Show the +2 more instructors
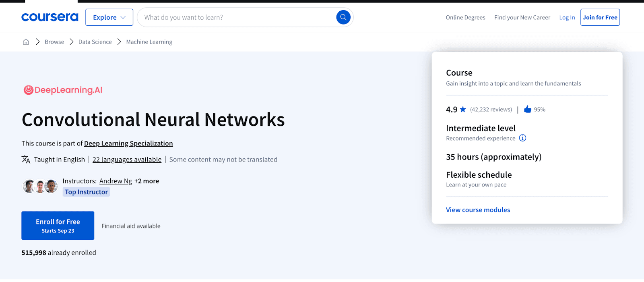This screenshot has width=644, height=282. (147, 181)
